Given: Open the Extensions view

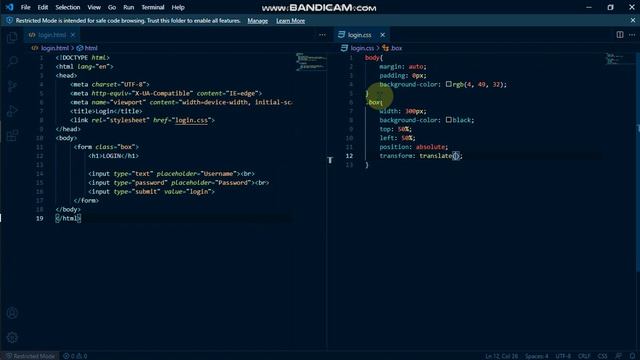Looking at the screenshot, I should (12, 135).
